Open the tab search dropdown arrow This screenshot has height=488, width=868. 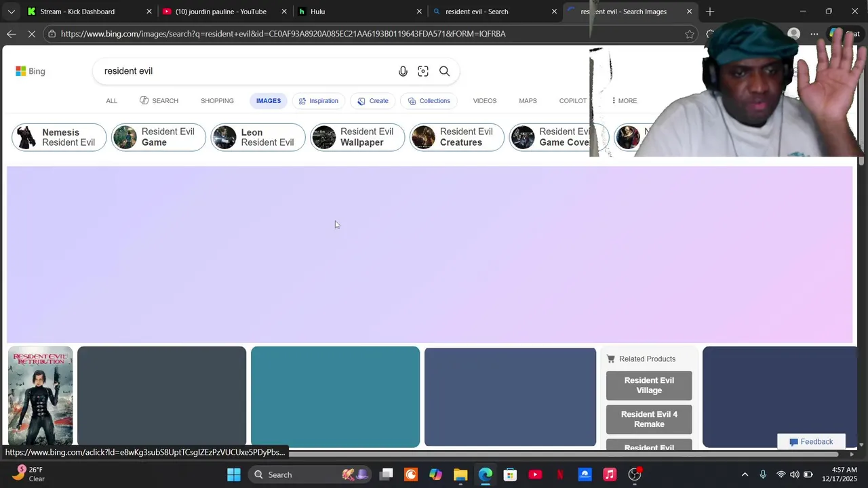(x=11, y=12)
